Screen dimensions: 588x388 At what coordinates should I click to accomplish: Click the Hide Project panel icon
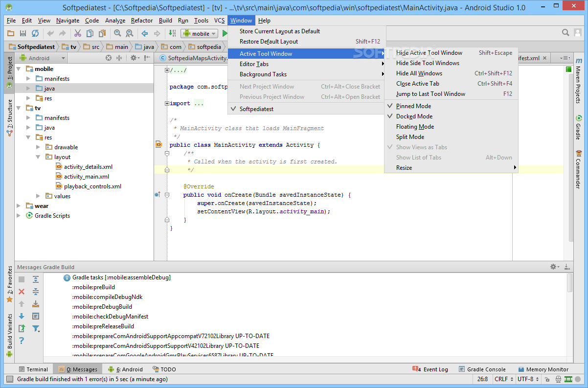tap(147, 58)
